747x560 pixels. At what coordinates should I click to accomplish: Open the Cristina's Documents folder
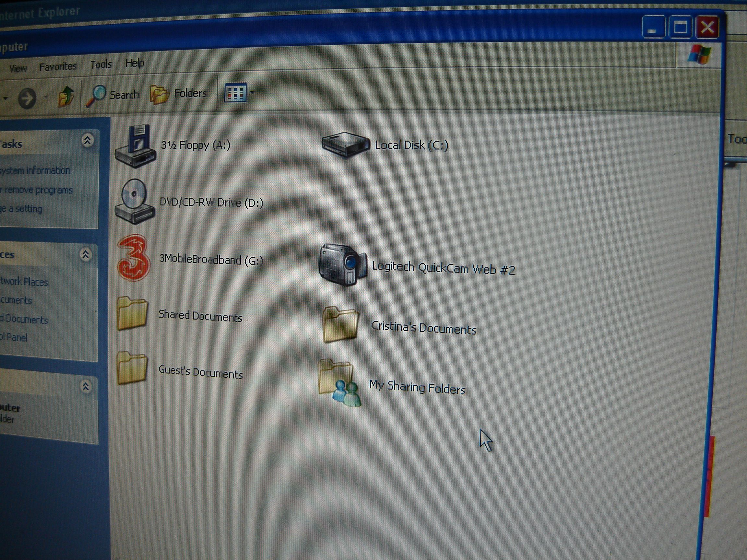340,324
